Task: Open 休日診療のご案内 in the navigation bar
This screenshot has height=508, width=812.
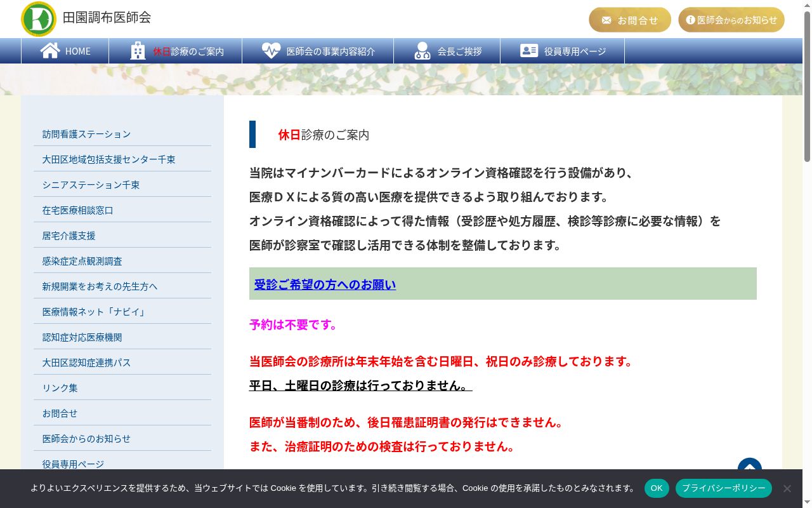Action: 176,51
